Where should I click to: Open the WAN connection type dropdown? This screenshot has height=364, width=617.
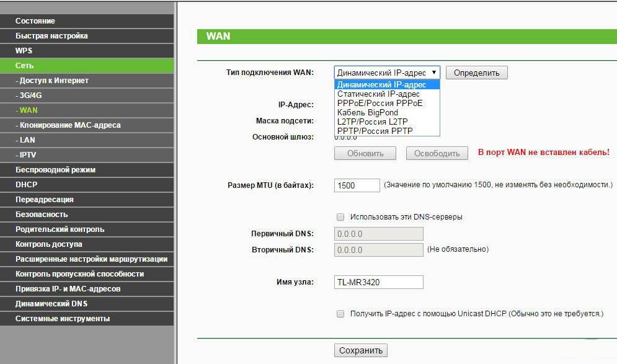pyautogui.click(x=387, y=73)
